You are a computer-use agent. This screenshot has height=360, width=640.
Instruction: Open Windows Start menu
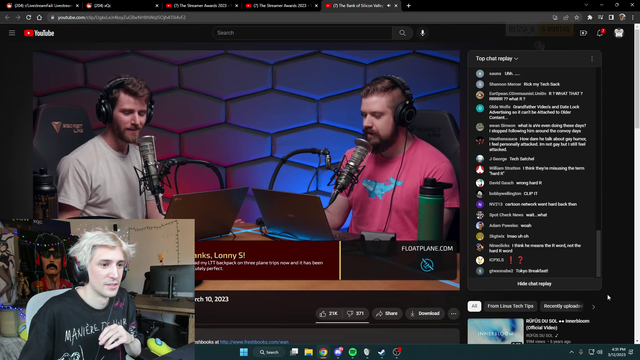(x=244, y=352)
